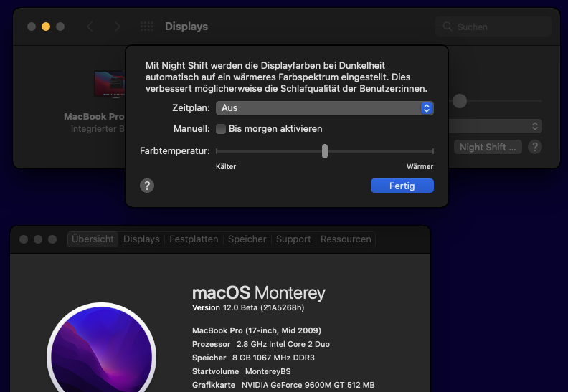Switch to the Displays tab in About This Mac
The width and height of the screenshot is (568, 392).
coord(141,239)
